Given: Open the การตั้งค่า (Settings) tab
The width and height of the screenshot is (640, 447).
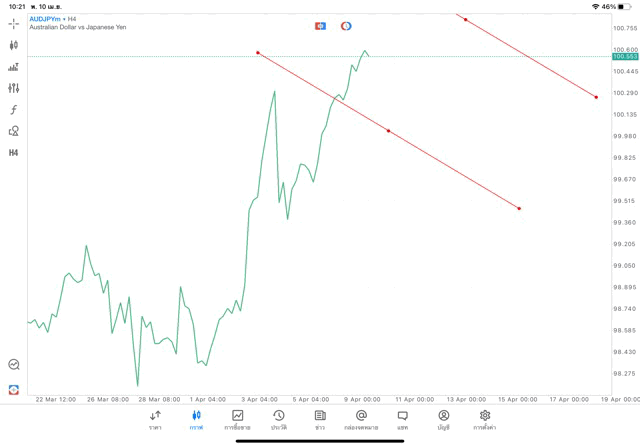Looking at the screenshot, I should point(485,420).
